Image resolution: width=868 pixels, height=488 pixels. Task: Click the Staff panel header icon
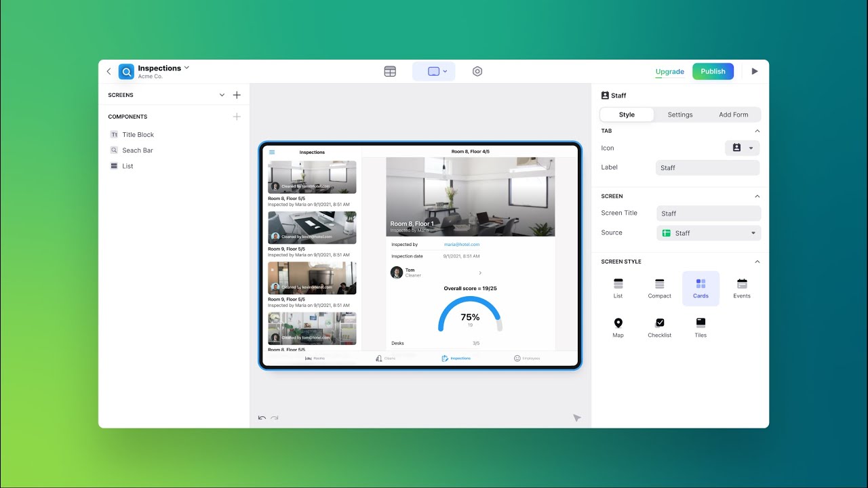coord(605,96)
